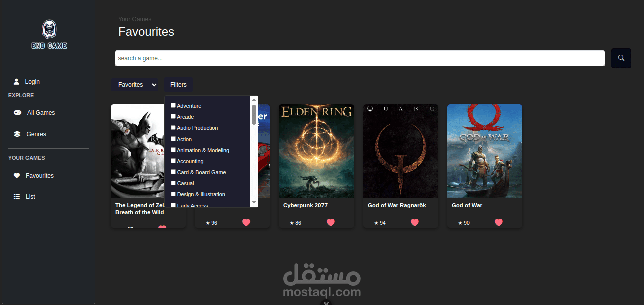Screen dimensions: 644x305
Task: Click the star rating 90 on God of War
Action: 464,223
